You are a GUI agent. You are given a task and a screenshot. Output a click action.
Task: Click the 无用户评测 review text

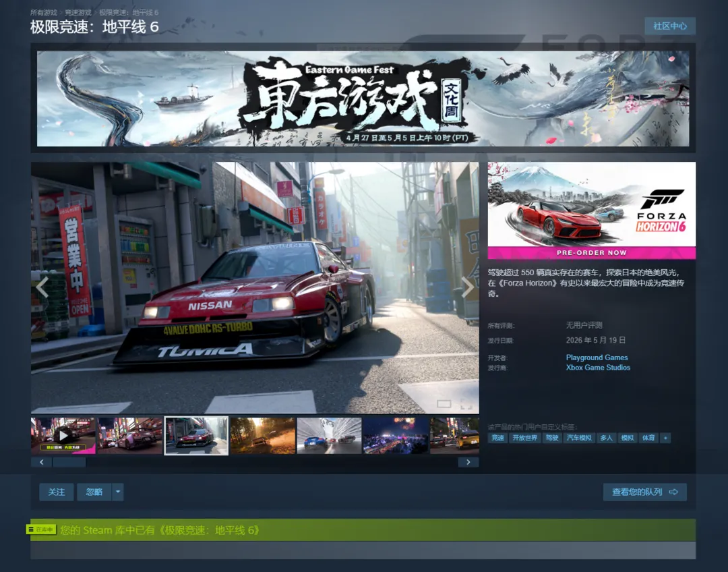pyautogui.click(x=584, y=325)
